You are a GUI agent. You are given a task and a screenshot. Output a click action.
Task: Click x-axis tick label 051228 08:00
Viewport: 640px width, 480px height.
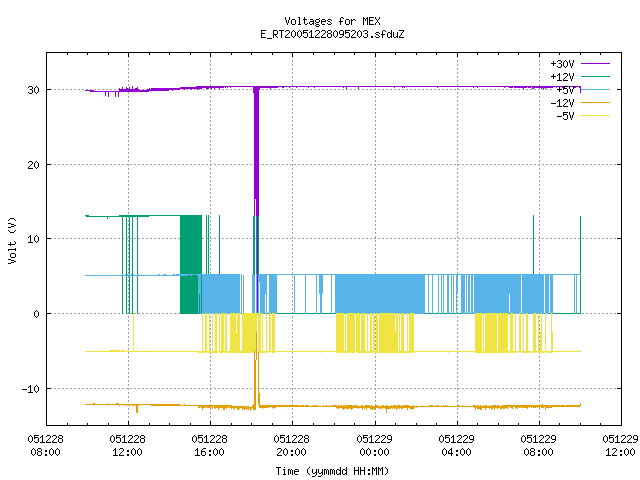(45, 446)
